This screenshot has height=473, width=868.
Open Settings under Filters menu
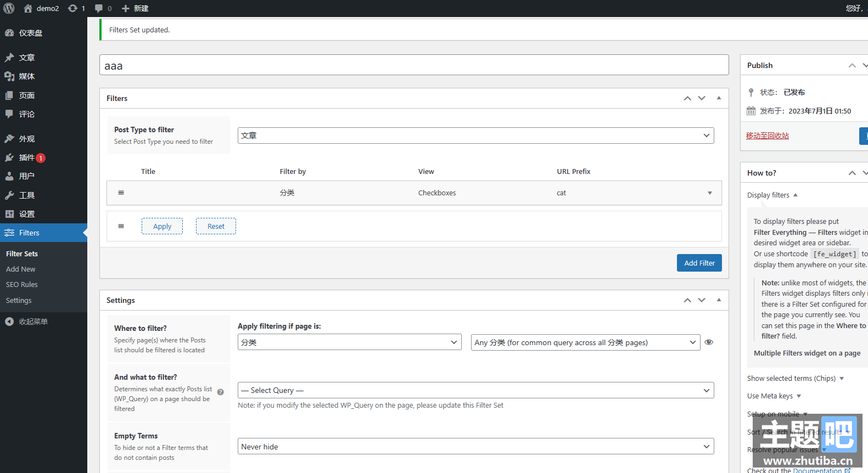coord(19,300)
